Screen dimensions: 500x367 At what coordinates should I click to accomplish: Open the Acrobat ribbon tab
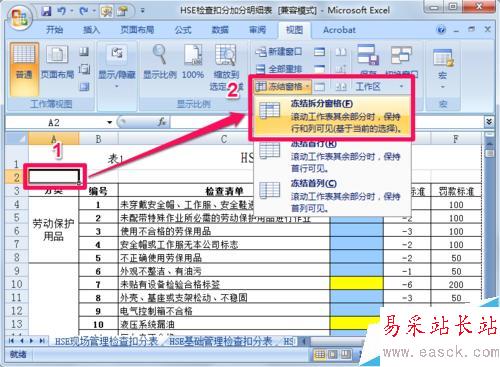tap(339, 30)
